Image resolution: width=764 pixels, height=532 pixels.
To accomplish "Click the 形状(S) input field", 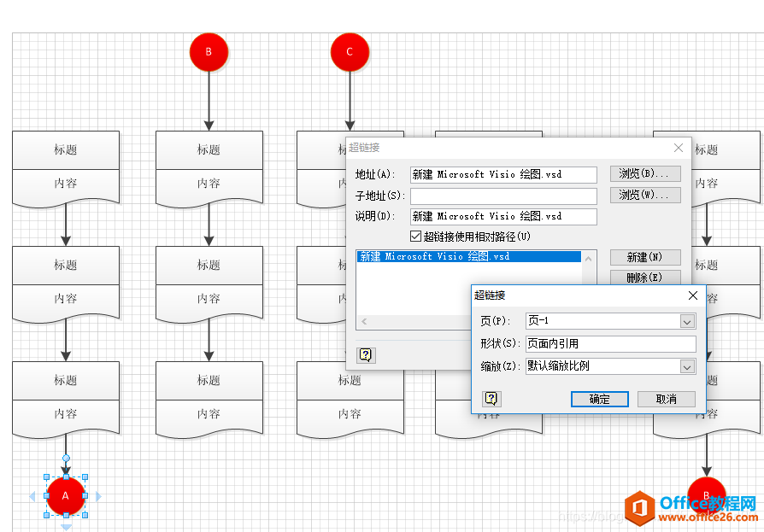I will pyautogui.click(x=610, y=343).
